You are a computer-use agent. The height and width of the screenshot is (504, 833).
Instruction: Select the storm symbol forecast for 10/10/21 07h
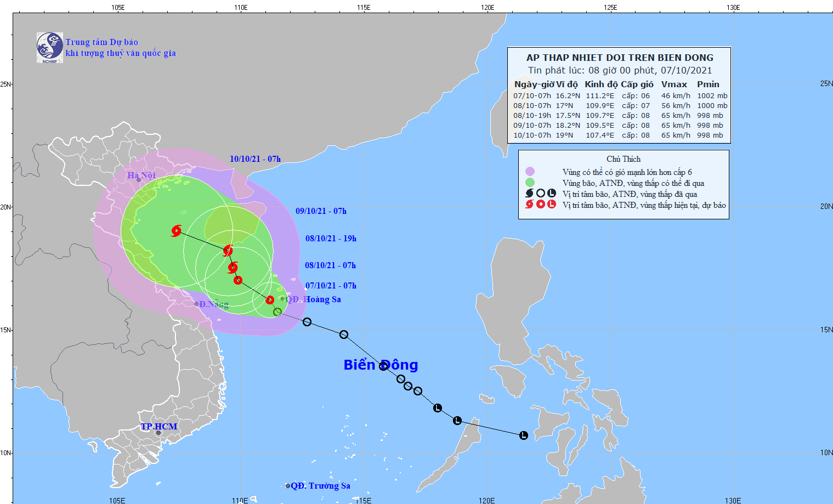pos(176,231)
